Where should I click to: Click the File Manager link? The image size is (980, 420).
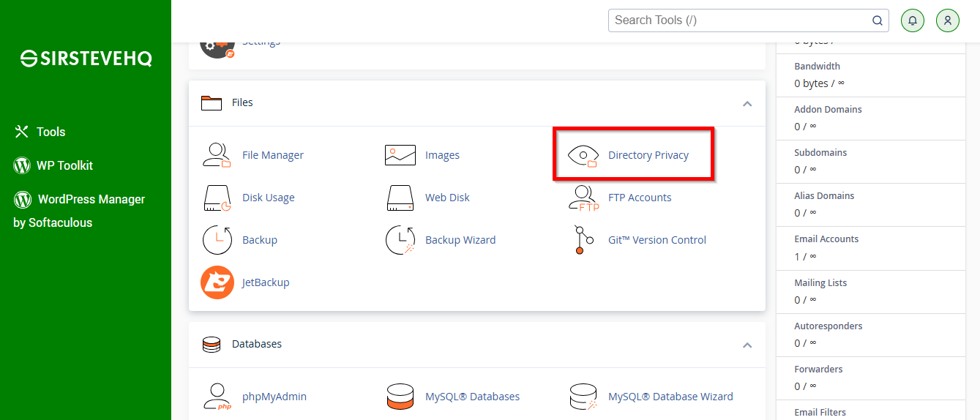(273, 155)
